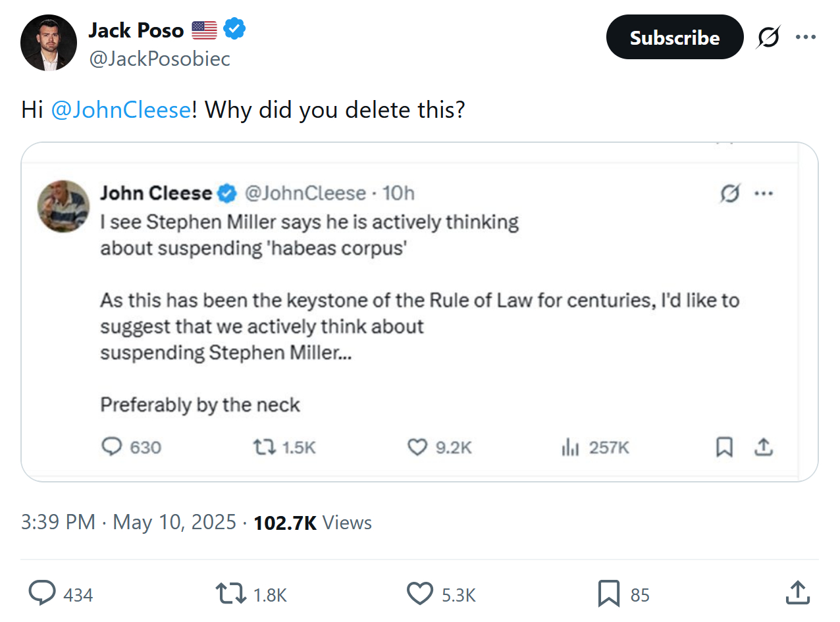Viewport: 840px width, 622px height.
Task: Open the main post's three-dot more menu
Action: click(x=806, y=38)
